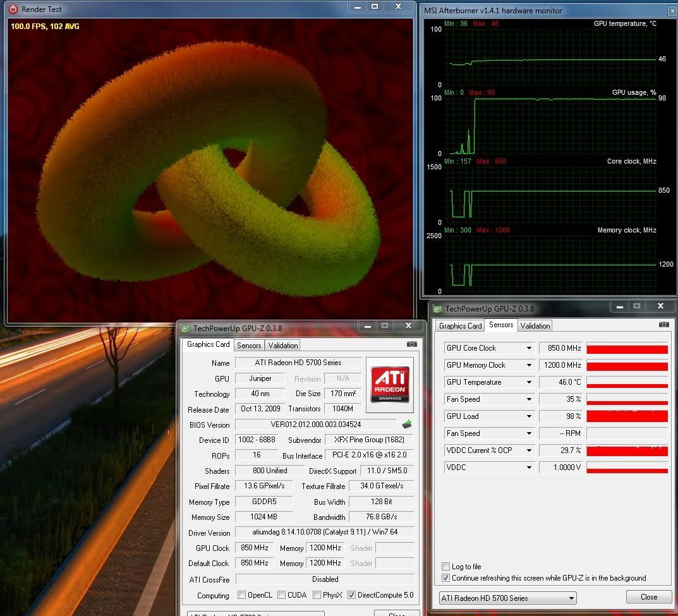Click the Memory Size 1024 MB value
Image resolution: width=678 pixels, height=616 pixels.
(x=263, y=517)
